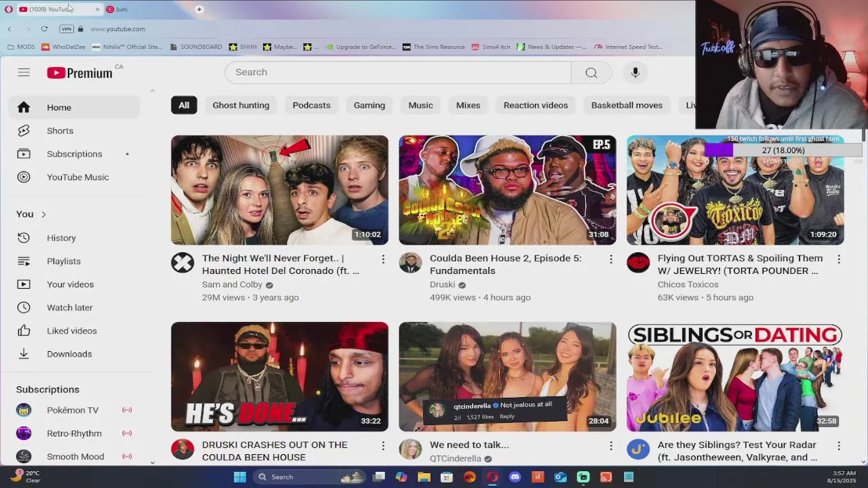Select the Mixes filter chip
The width and height of the screenshot is (868, 488).
pyautogui.click(x=468, y=105)
